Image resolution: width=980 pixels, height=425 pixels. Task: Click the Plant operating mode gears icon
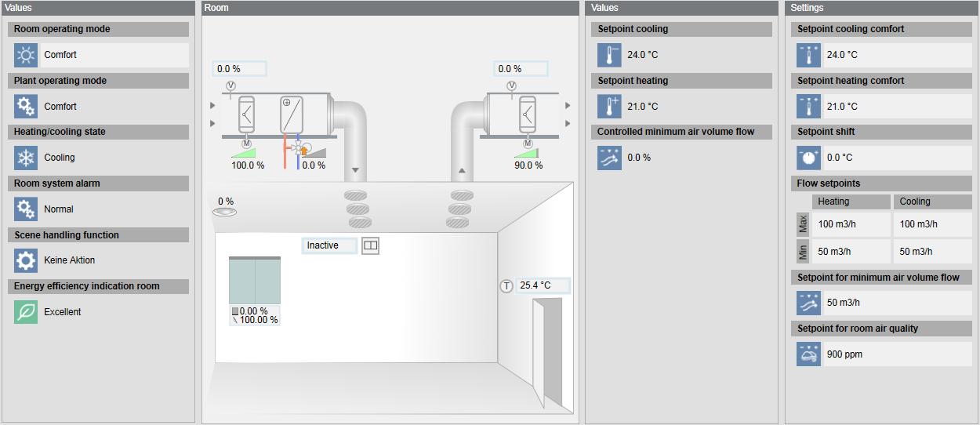pos(26,106)
